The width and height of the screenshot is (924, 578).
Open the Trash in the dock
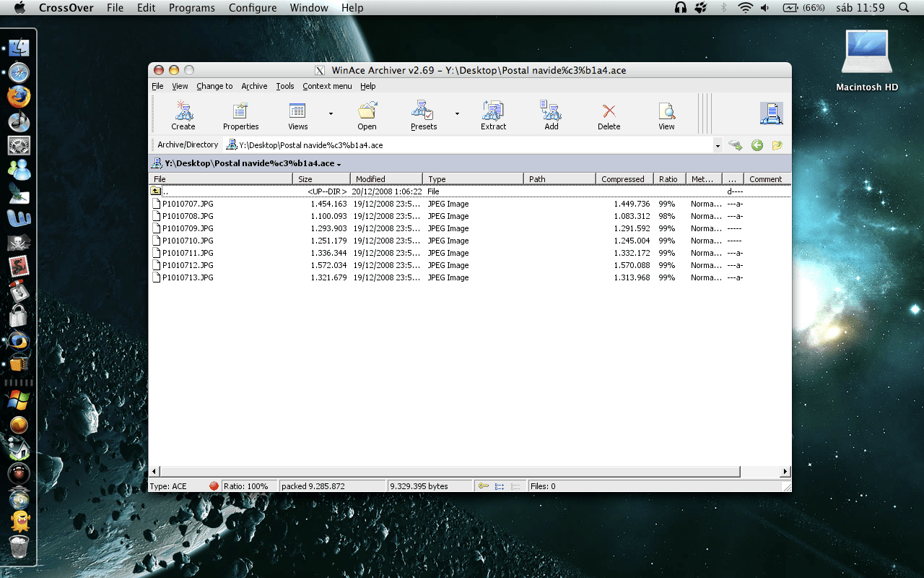point(19,547)
